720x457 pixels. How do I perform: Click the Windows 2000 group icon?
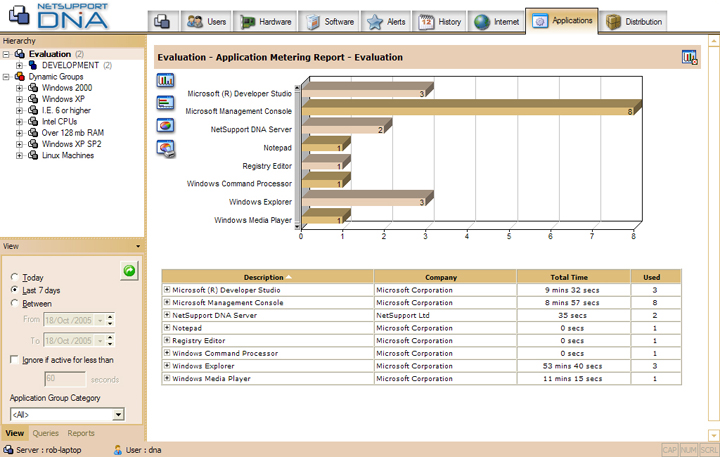point(33,88)
